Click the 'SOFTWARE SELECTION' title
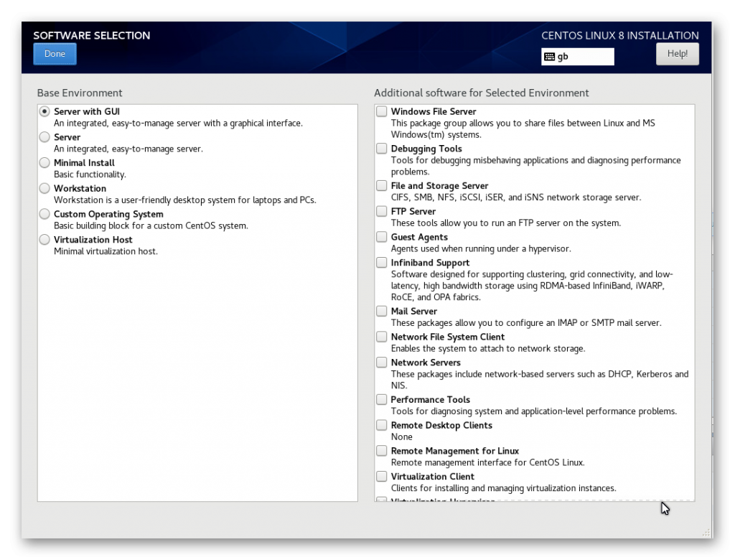 click(92, 36)
